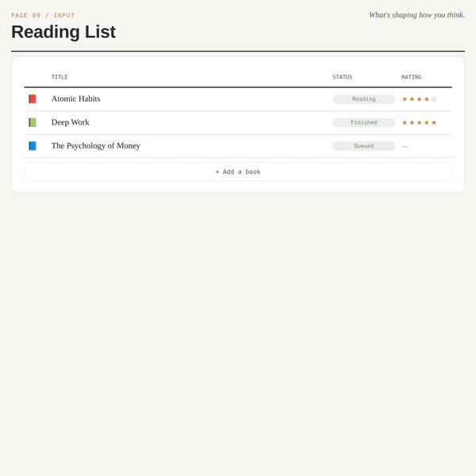476x476 pixels.
Task: Click the empty rating dash for Psychology of Money
Action: point(405,146)
